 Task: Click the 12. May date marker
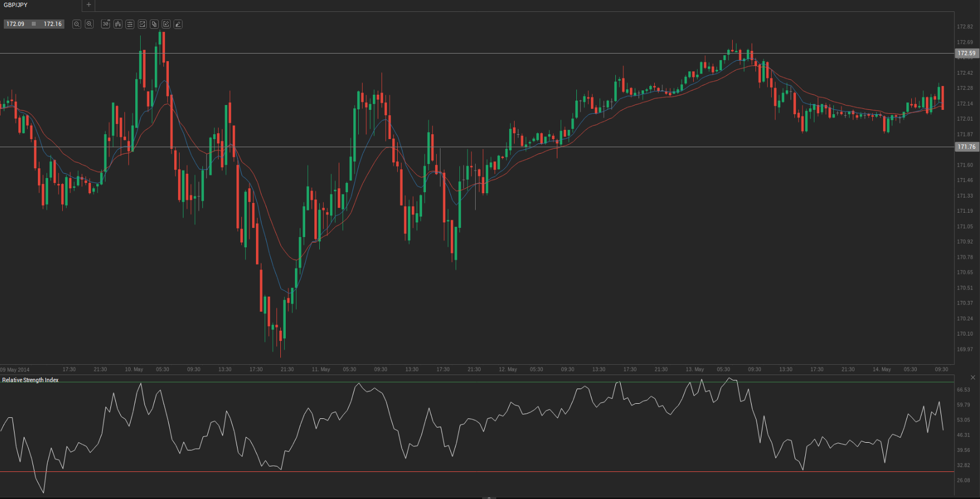tap(508, 369)
